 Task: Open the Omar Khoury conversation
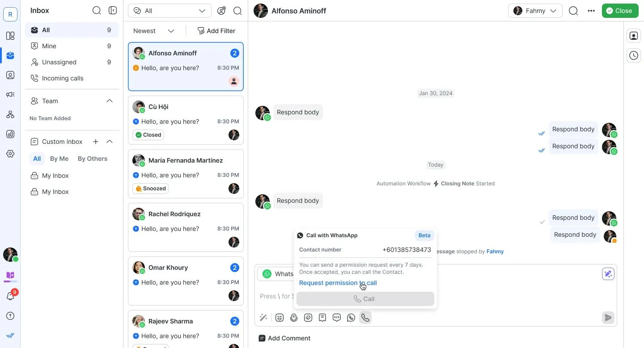(x=186, y=281)
